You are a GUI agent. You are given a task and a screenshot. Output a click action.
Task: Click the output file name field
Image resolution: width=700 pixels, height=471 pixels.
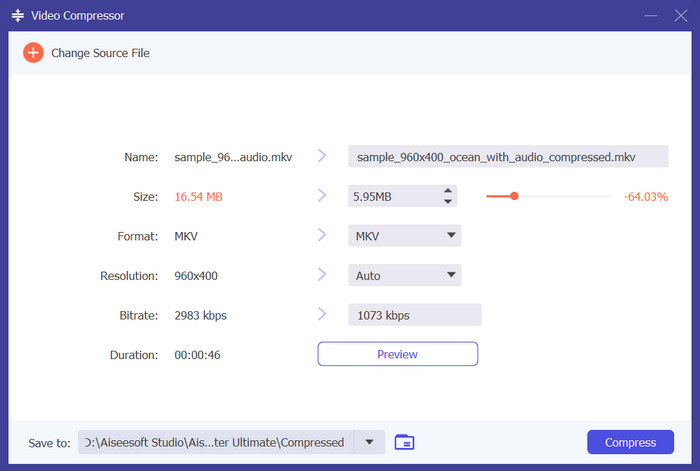point(507,157)
